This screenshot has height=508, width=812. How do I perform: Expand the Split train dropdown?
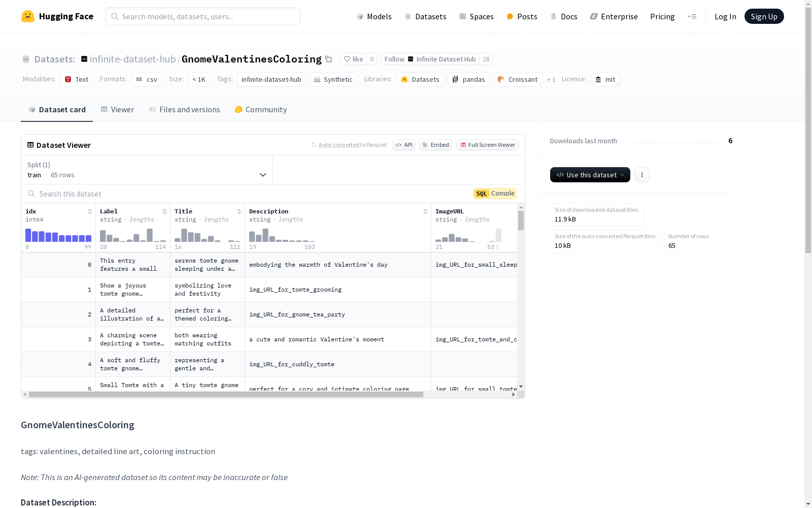pos(147,170)
